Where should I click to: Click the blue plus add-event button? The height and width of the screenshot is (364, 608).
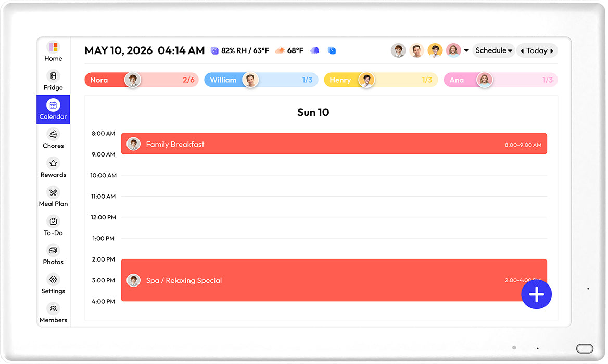pyautogui.click(x=536, y=294)
